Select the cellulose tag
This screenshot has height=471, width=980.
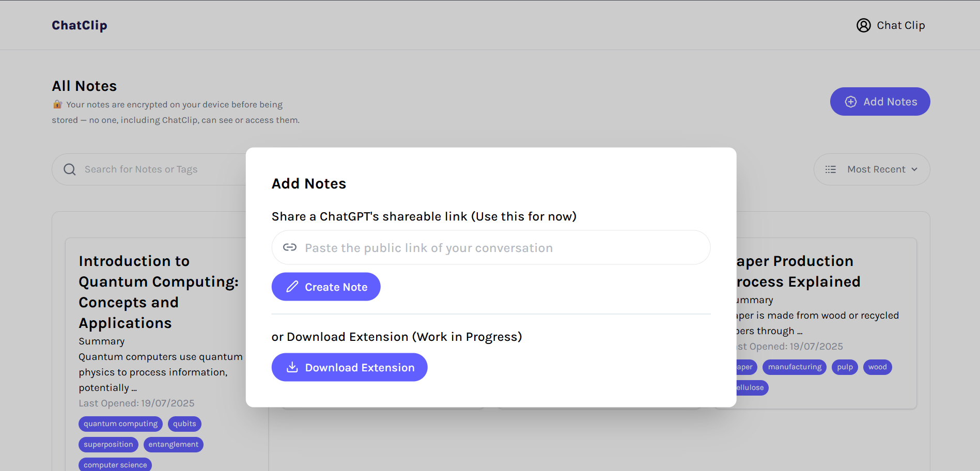click(752, 388)
